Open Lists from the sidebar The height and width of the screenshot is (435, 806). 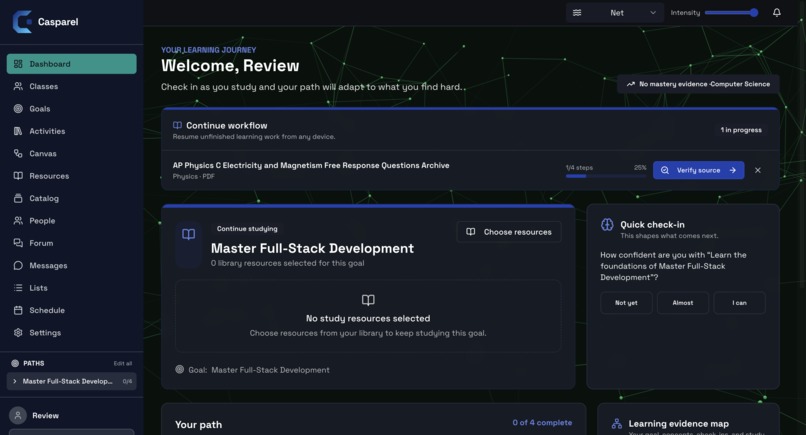[x=71, y=287]
